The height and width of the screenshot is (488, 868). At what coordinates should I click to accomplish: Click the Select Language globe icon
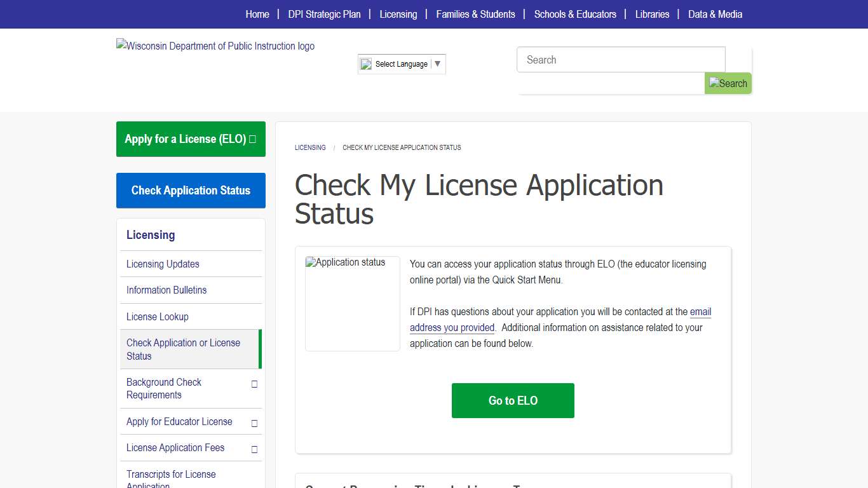pyautogui.click(x=365, y=64)
